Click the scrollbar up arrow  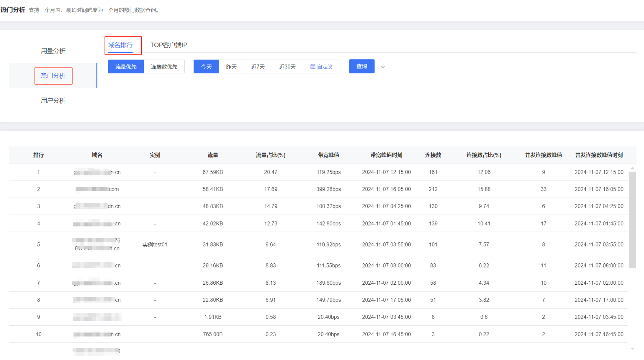(x=632, y=168)
